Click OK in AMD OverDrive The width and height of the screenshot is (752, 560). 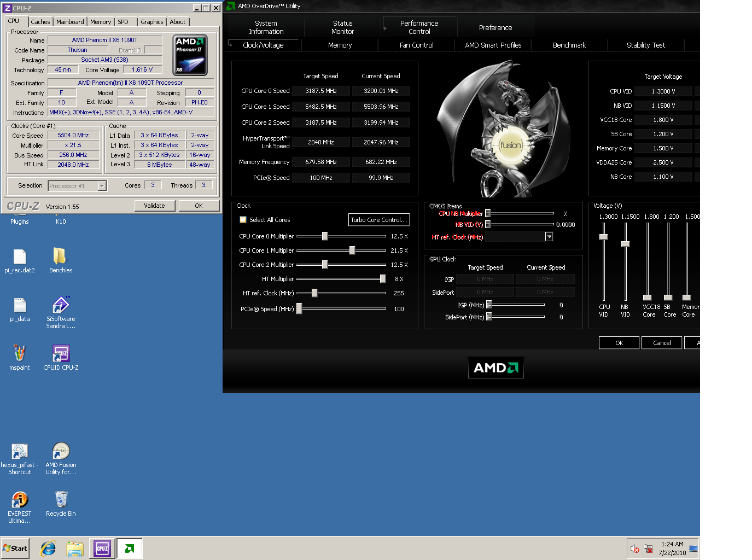(x=619, y=343)
